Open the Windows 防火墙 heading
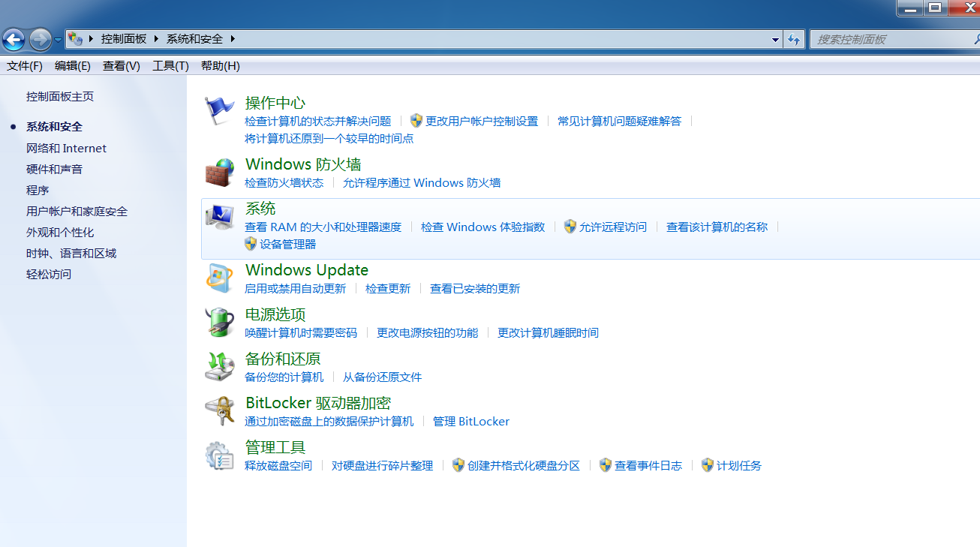 (x=303, y=164)
